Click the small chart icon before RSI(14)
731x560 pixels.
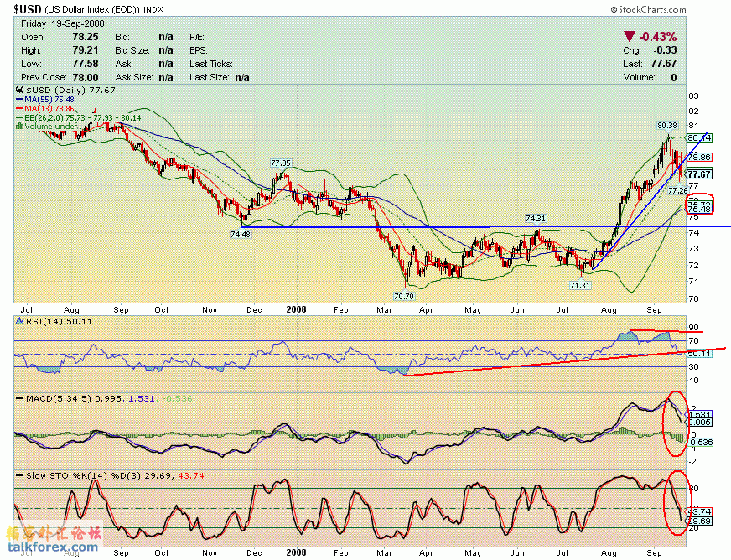20,321
